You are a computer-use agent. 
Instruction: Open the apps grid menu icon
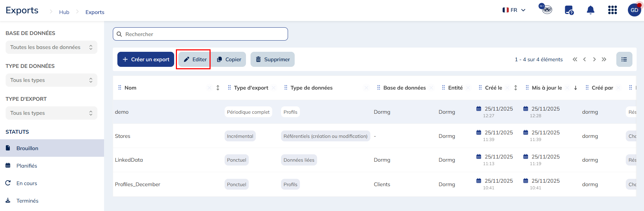click(x=612, y=10)
